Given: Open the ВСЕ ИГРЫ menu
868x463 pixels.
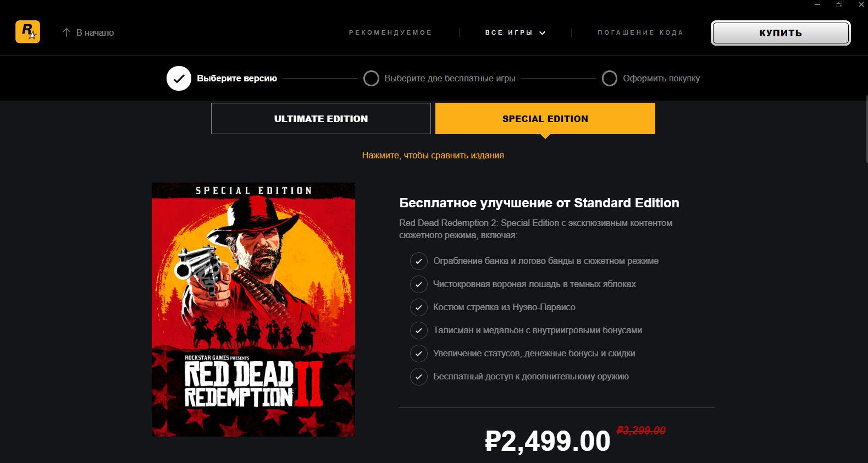Looking at the screenshot, I should [509, 32].
